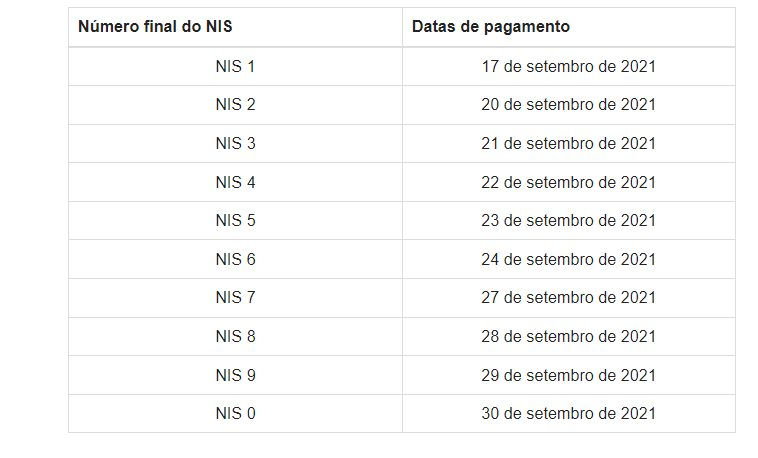Image resolution: width=758 pixels, height=458 pixels.
Task: Select the NIS 1 cell
Action: coord(235,67)
